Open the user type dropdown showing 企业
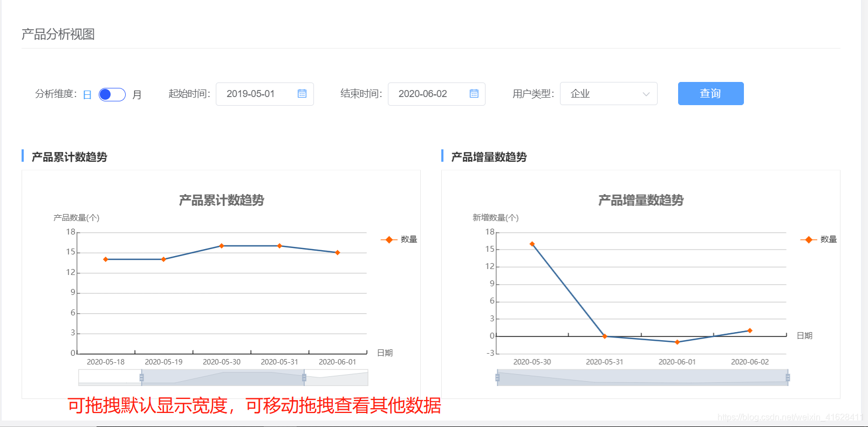 (609, 94)
